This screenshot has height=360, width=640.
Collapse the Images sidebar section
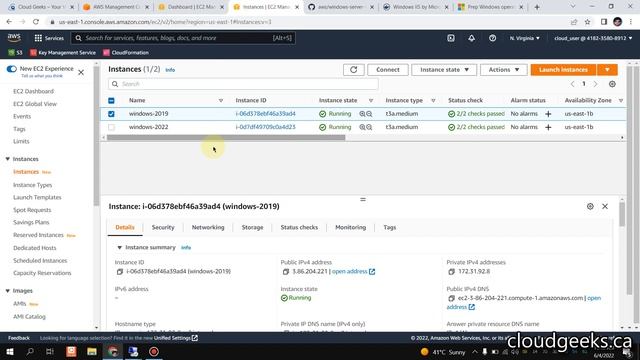pyautogui.click(x=7, y=291)
